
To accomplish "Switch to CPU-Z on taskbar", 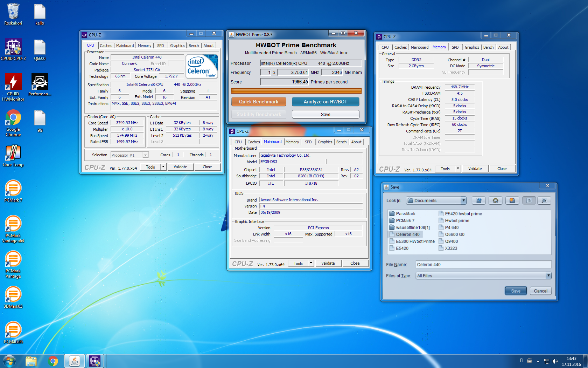I will [x=95, y=361].
